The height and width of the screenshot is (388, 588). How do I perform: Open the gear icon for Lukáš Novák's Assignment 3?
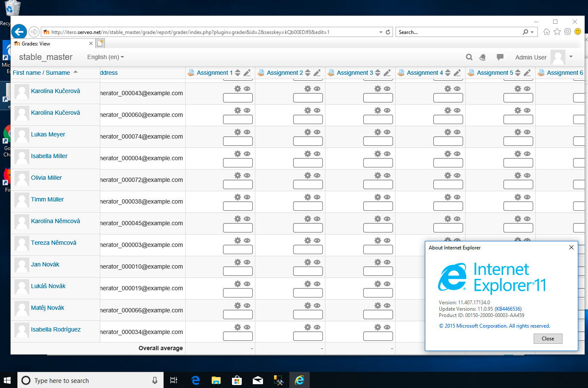[x=378, y=284]
